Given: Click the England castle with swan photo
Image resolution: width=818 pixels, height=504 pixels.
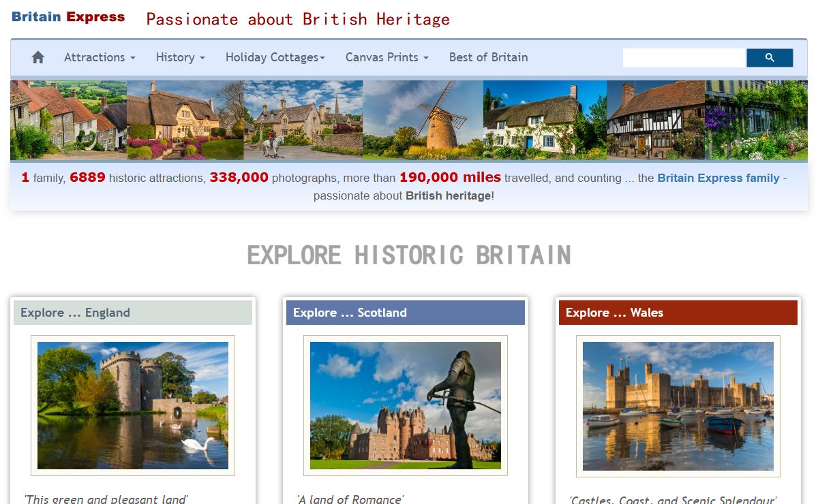Looking at the screenshot, I should [x=133, y=405].
